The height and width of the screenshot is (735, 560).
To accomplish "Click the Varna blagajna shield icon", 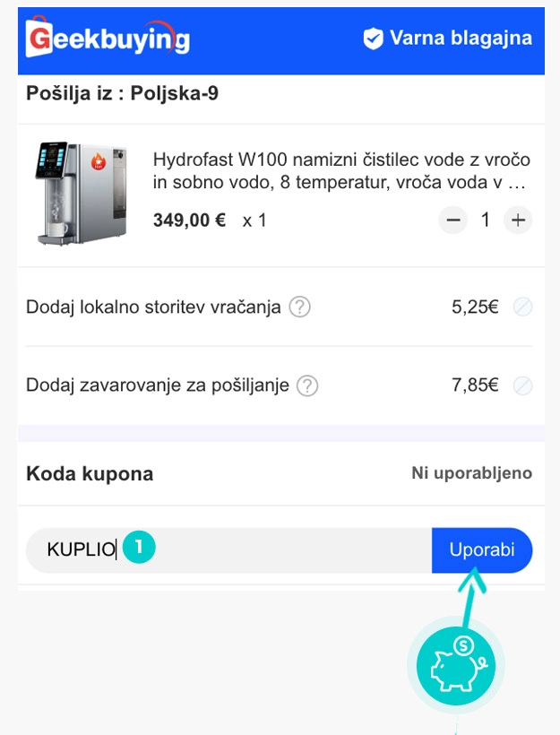I will [373, 39].
